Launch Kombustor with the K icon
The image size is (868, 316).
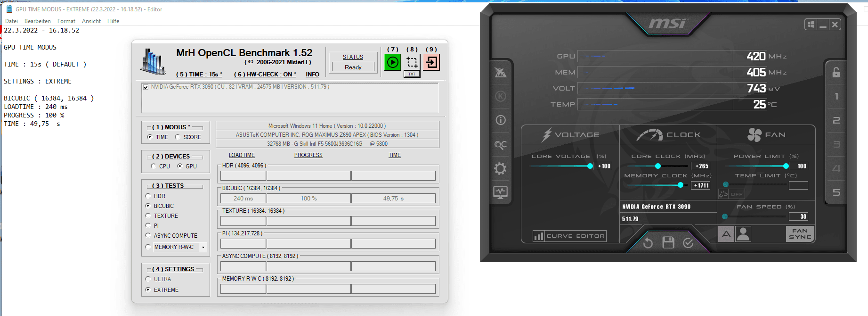tap(501, 96)
